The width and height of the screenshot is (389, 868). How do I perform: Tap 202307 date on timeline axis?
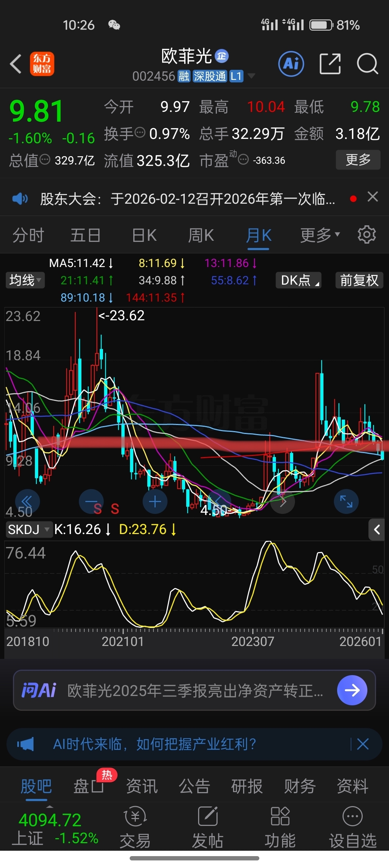252,641
